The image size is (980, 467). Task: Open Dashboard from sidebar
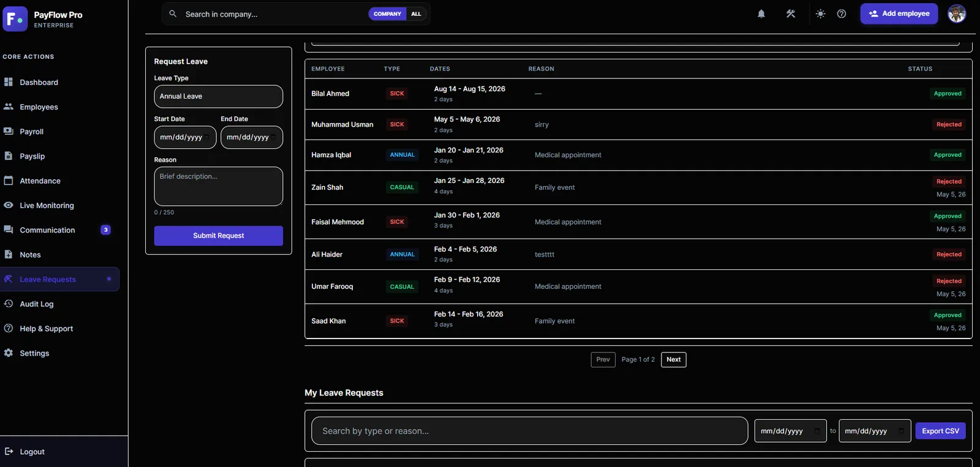tap(39, 82)
